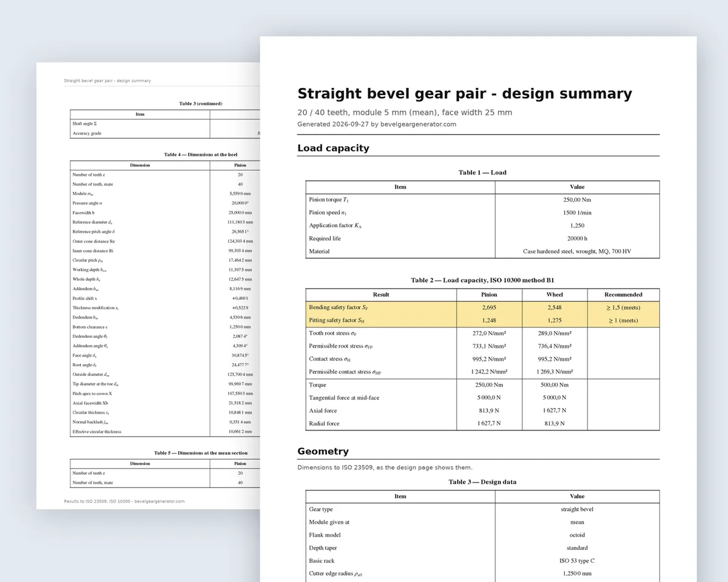The width and height of the screenshot is (728, 582).
Task: Select the wheel pitting safety factor '1,275'
Action: (554, 320)
